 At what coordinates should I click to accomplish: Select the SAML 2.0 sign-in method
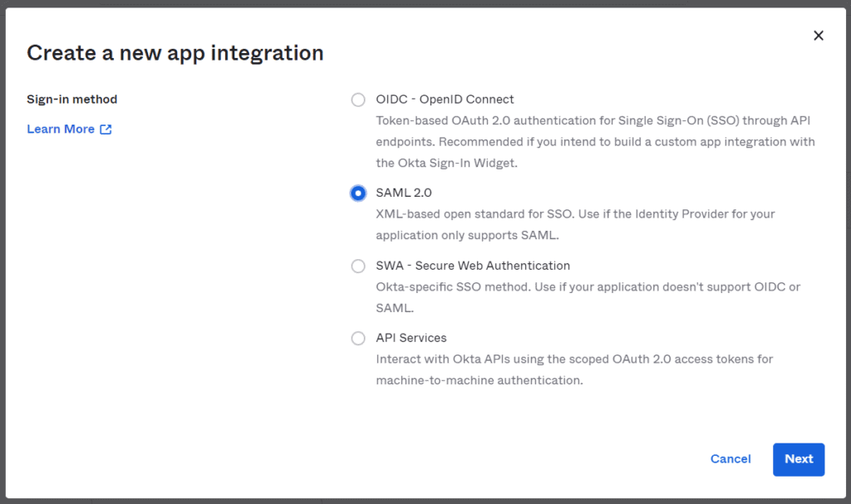click(x=358, y=193)
